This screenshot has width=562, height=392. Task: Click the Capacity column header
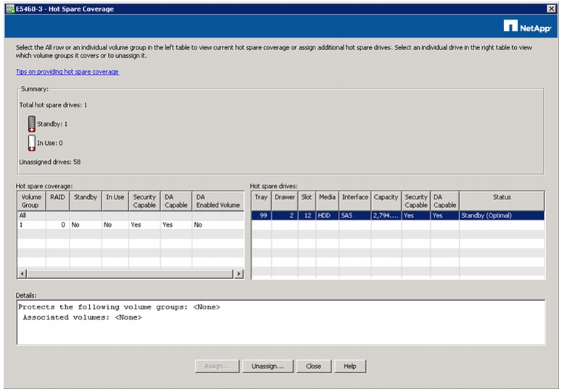point(386,201)
